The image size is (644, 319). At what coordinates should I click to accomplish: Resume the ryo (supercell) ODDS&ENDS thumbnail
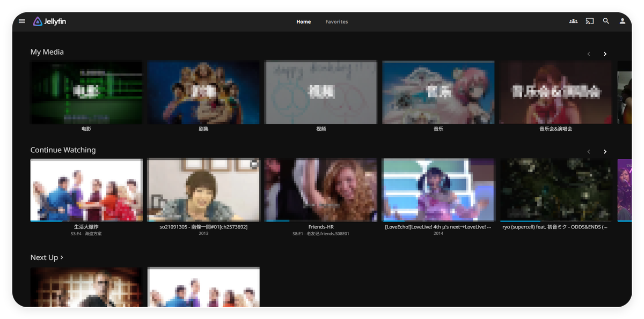[556, 190]
